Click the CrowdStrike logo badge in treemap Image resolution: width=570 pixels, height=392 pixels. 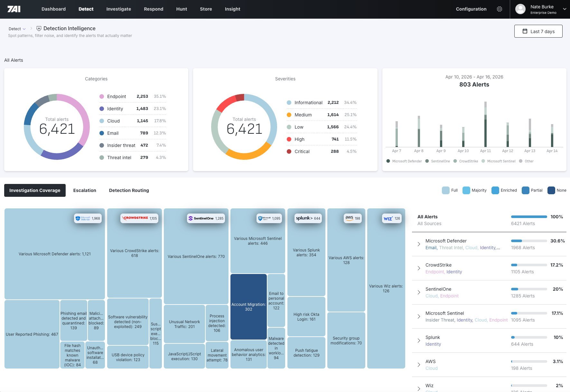point(139,218)
